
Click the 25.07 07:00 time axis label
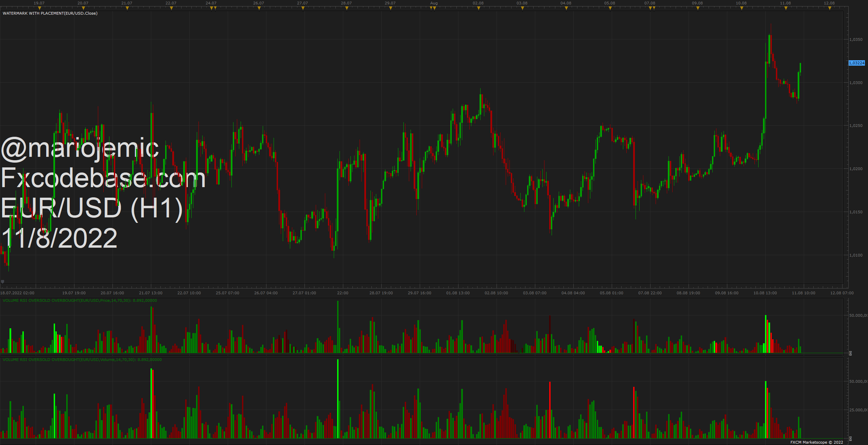click(x=227, y=293)
